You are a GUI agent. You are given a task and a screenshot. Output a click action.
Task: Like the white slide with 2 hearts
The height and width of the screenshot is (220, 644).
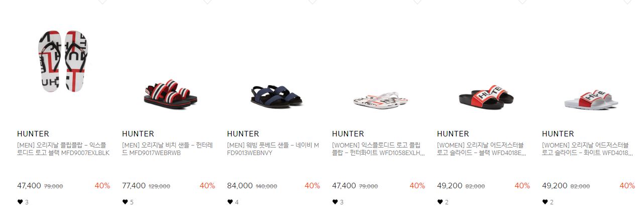click(545, 202)
